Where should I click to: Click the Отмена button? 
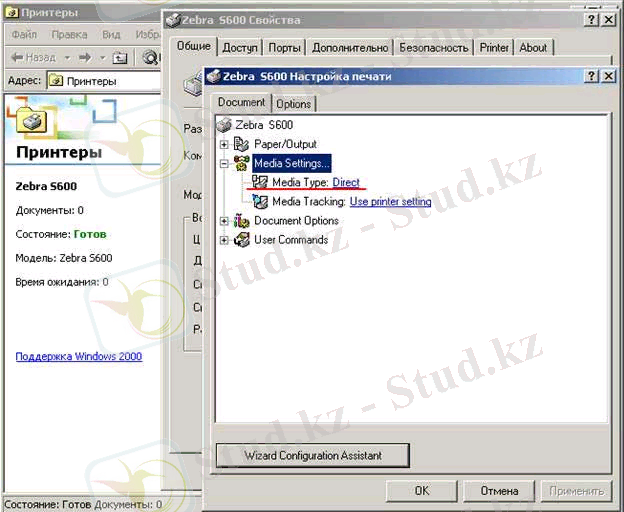pos(499,491)
